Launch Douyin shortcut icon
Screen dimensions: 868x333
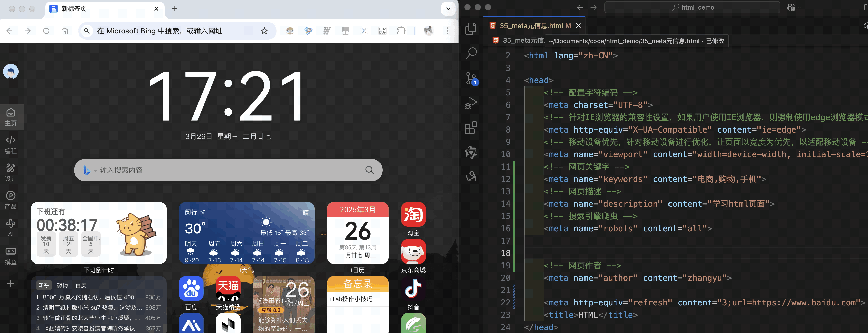413,288
